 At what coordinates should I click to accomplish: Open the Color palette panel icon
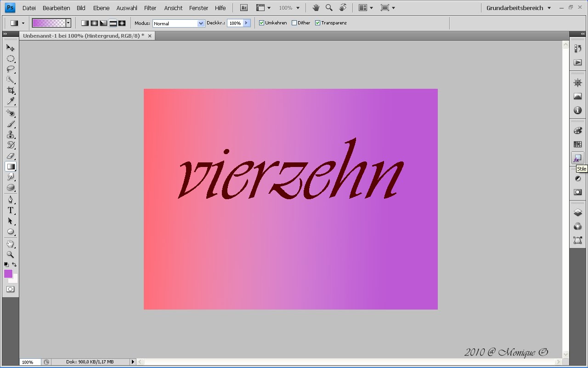point(578,131)
